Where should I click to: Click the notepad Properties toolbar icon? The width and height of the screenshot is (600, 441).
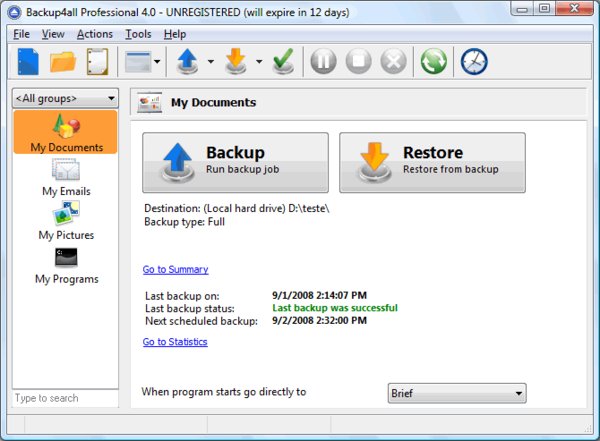97,61
